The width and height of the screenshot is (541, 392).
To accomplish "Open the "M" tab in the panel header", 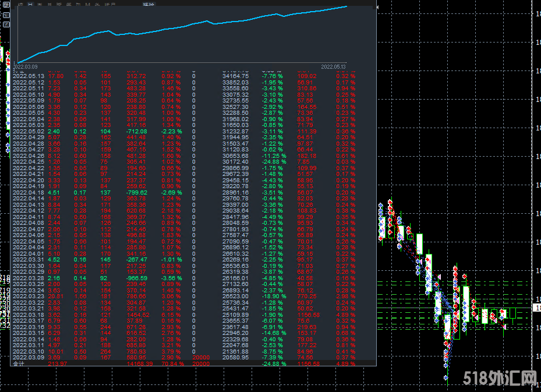I will (x=87, y=4).
